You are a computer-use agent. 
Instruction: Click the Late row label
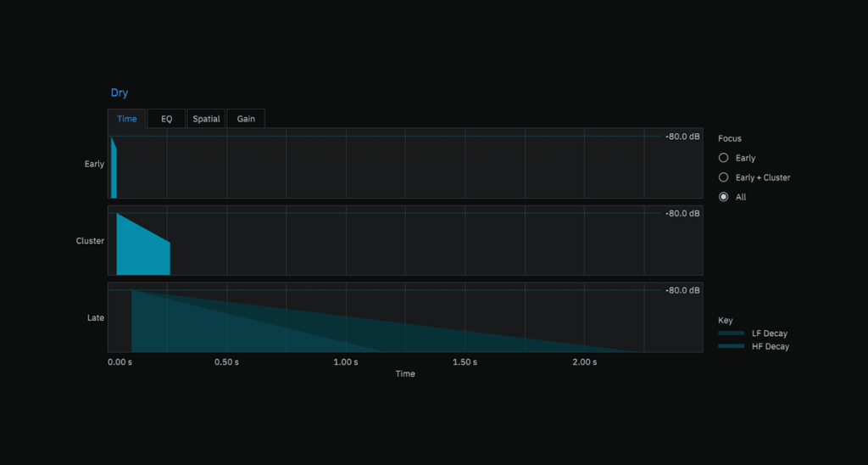point(96,318)
